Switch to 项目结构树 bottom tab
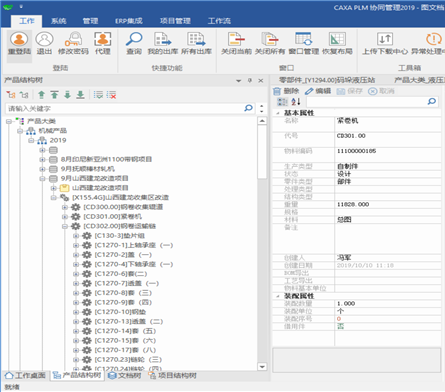Screen dimensions: 445x392 [172, 376]
